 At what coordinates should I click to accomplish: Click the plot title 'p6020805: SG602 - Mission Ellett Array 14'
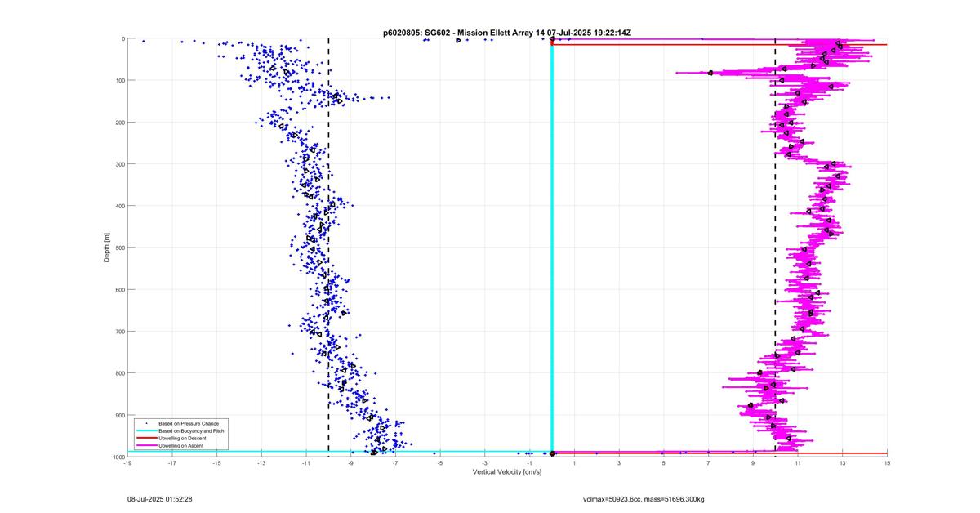[464, 33]
